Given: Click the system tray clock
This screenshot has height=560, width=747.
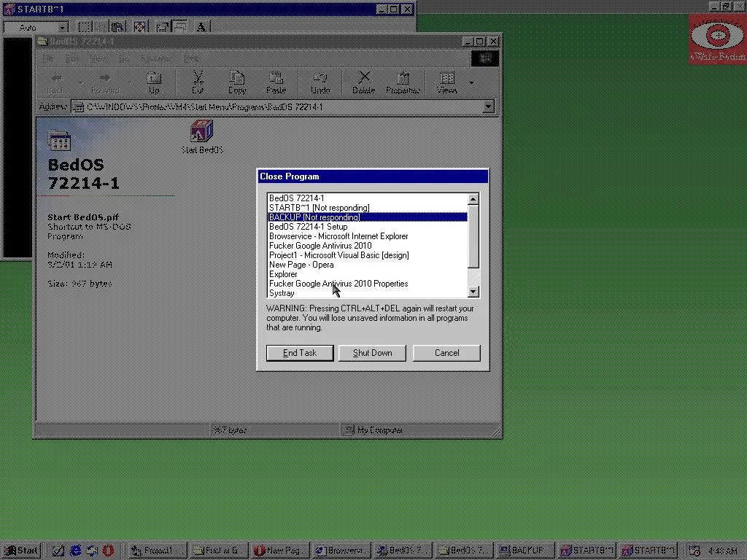Looking at the screenshot, I should (x=723, y=551).
